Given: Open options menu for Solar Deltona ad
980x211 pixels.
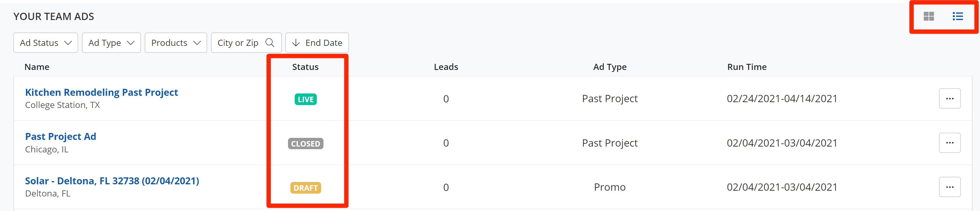Looking at the screenshot, I should [x=949, y=187].
